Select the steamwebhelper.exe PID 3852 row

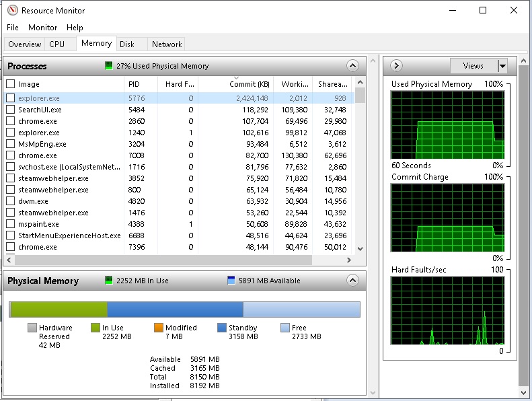[179, 178]
